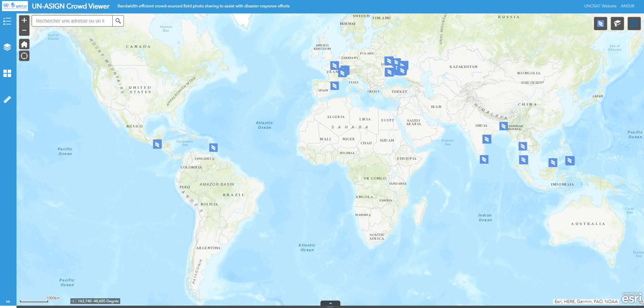Open the UNOSAT Website link

pyautogui.click(x=600, y=6)
